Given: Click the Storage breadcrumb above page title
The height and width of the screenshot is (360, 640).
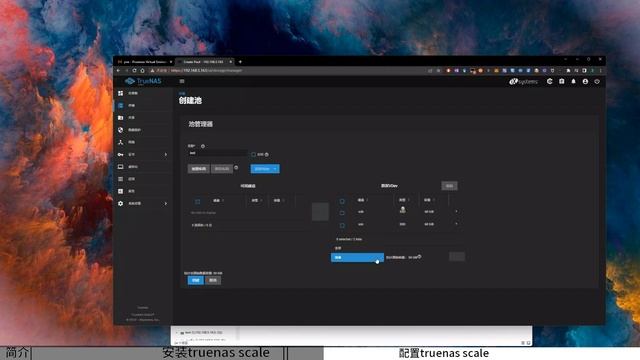Looking at the screenshot, I should pyautogui.click(x=182, y=93).
